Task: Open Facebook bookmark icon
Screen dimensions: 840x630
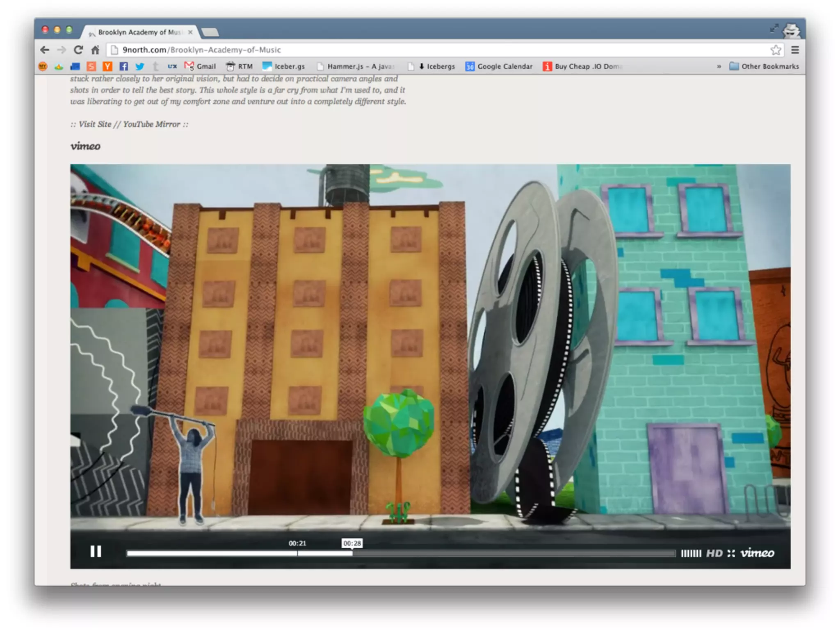Action: coord(123,66)
